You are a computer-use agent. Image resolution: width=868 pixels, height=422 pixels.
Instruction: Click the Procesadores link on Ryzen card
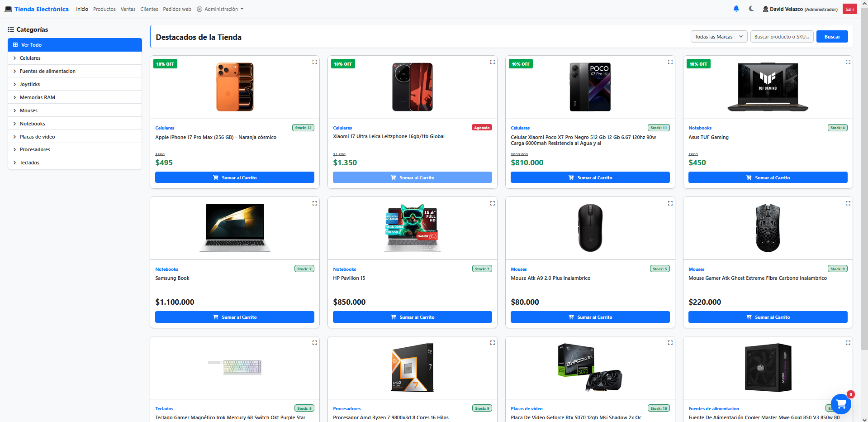coord(347,409)
